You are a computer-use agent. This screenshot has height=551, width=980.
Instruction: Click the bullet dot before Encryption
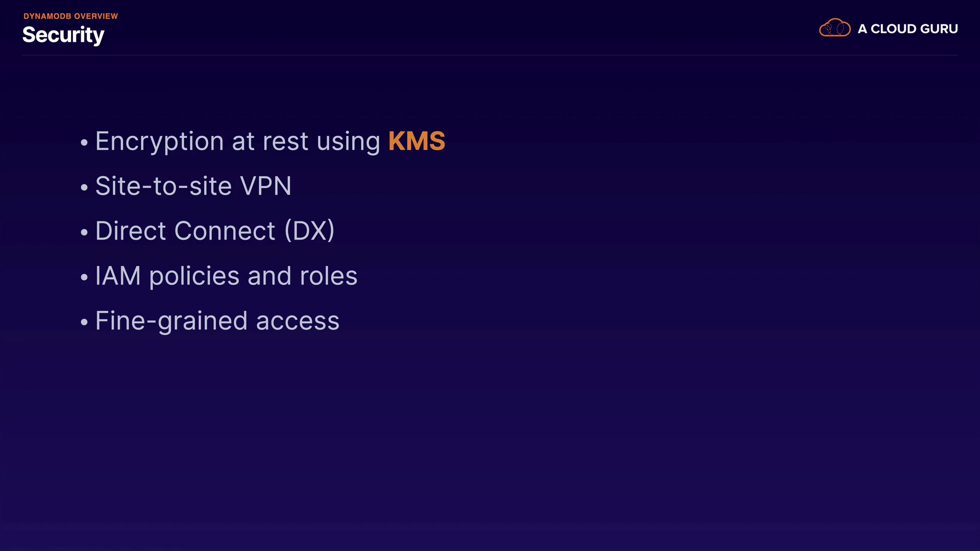[x=84, y=143]
